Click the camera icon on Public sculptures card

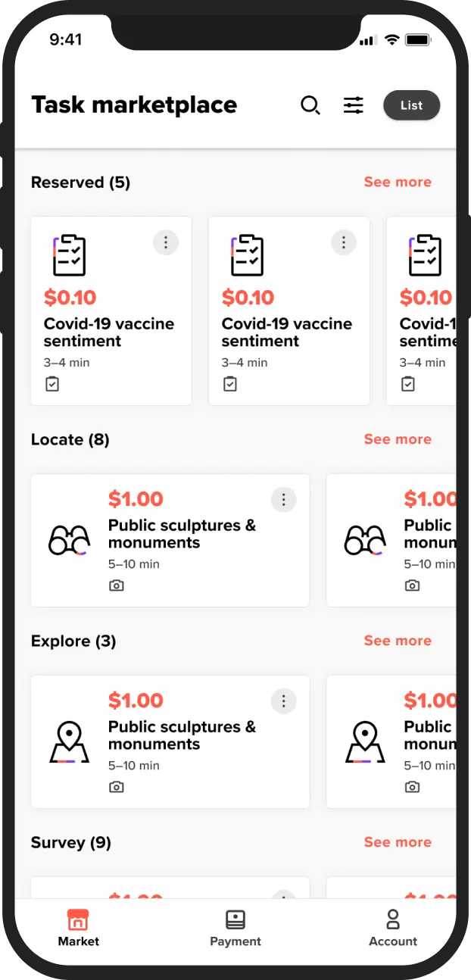(x=117, y=585)
